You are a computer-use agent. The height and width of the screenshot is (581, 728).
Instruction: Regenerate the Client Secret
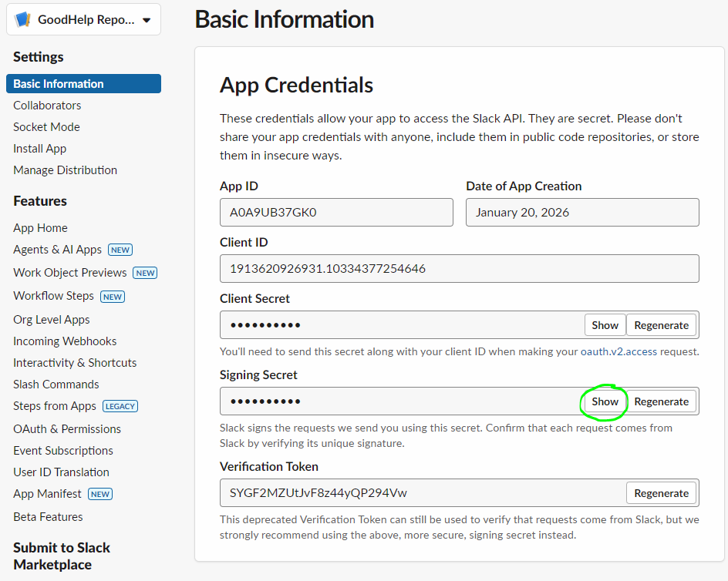click(x=661, y=325)
